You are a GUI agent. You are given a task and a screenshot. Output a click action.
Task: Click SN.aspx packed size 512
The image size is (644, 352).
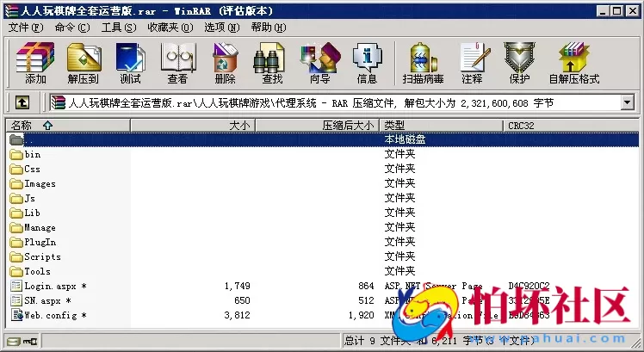[366, 300]
